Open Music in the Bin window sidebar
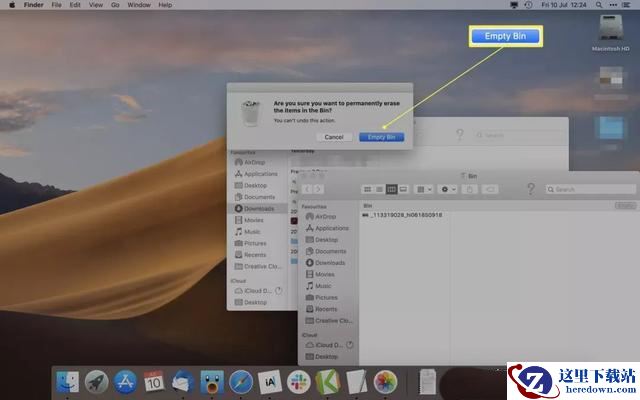640x400 pixels. click(319, 286)
